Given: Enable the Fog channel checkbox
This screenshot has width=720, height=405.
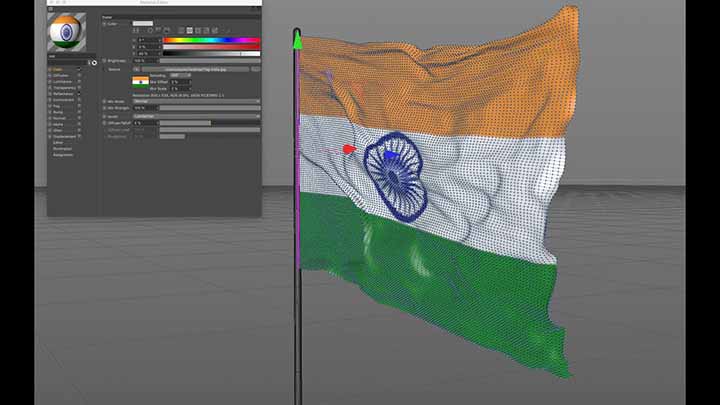Looking at the screenshot, I should (79, 106).
